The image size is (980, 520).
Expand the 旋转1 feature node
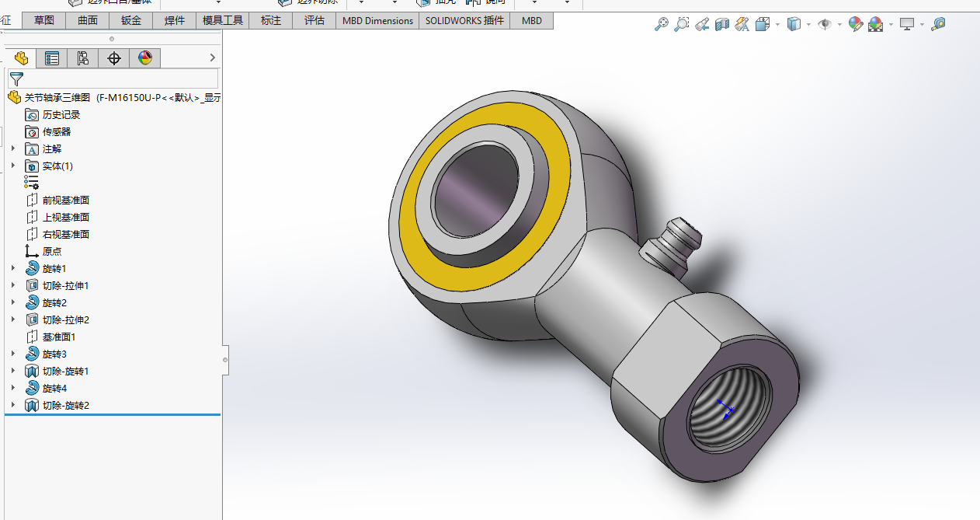coord(13,268)
